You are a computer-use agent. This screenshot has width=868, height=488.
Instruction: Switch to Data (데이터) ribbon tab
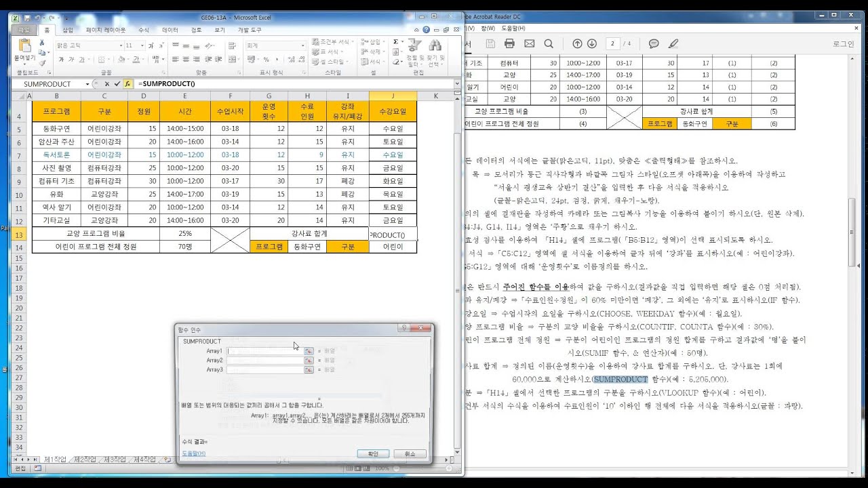click(170, 30)
